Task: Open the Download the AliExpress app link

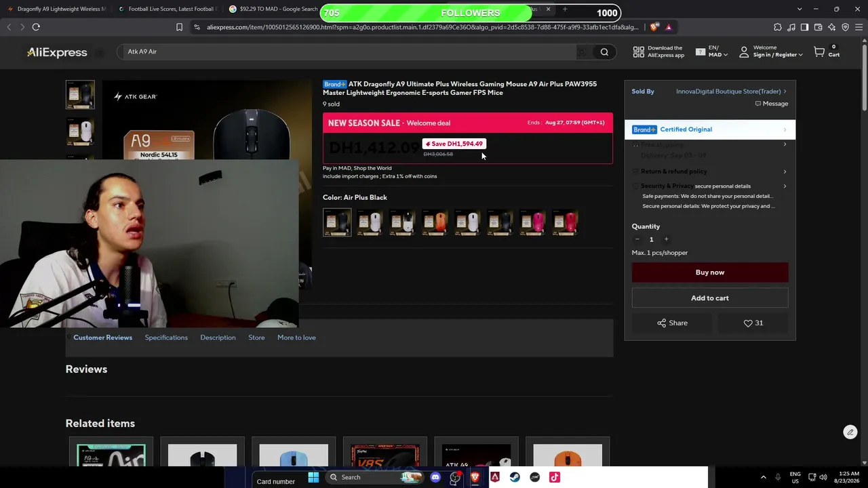Action: click(x=658, y=52)
